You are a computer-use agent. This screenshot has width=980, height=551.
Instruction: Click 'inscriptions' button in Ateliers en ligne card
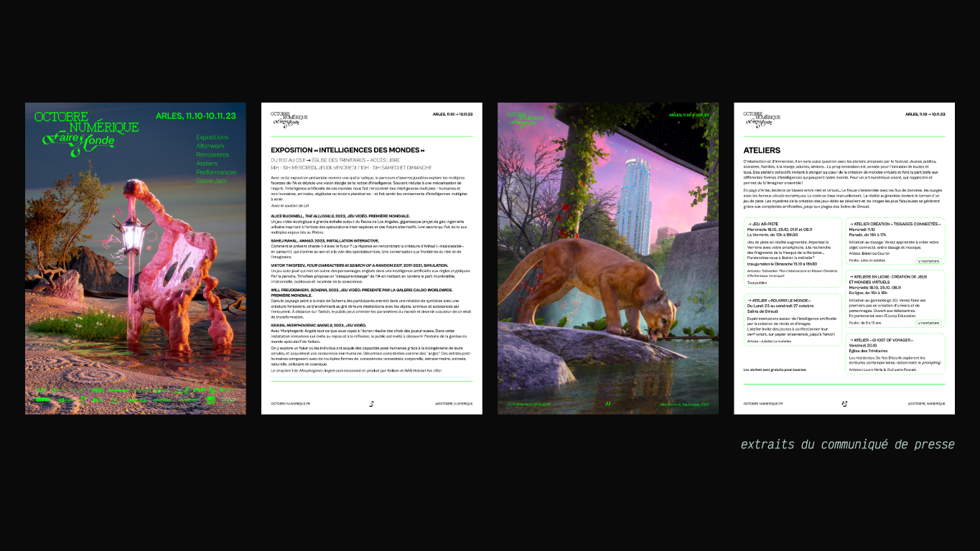[927, 323]
